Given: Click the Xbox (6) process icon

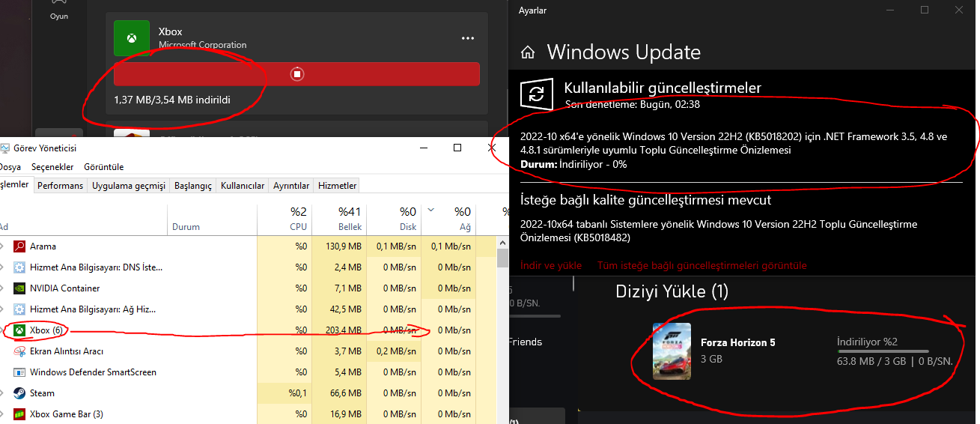Looking at the screenshot, I should click(x=19, y=330).
